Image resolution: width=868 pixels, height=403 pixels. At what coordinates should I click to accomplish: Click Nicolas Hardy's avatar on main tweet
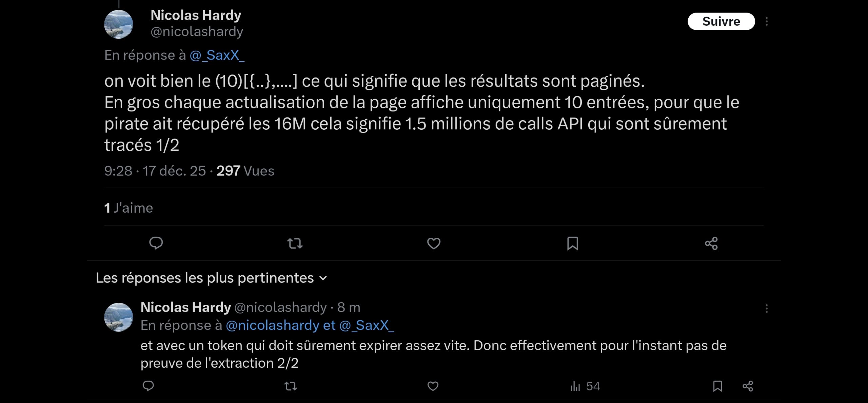118,24
